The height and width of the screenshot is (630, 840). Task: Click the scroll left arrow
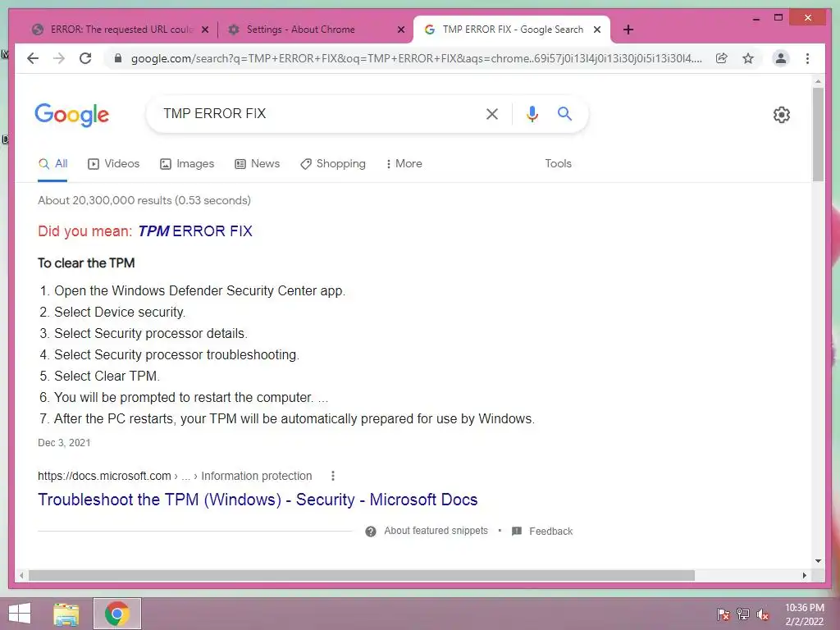click(21, 575)
